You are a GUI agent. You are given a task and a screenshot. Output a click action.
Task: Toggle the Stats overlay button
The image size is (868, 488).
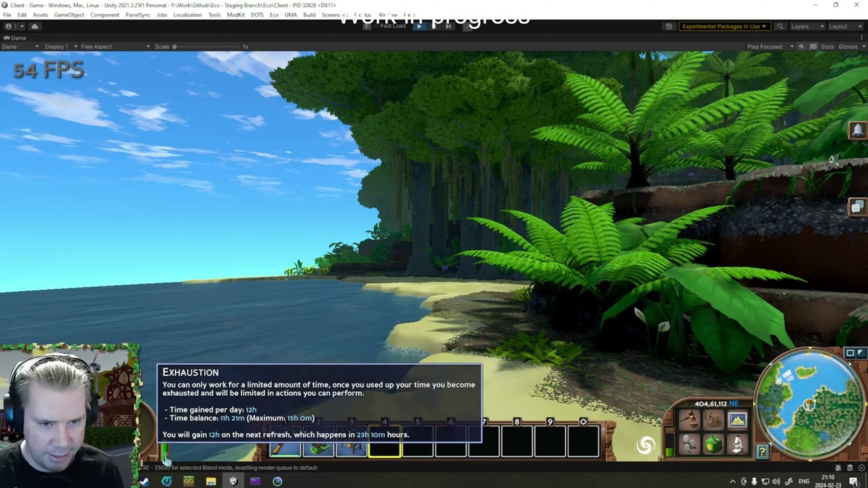coord(827,47)
